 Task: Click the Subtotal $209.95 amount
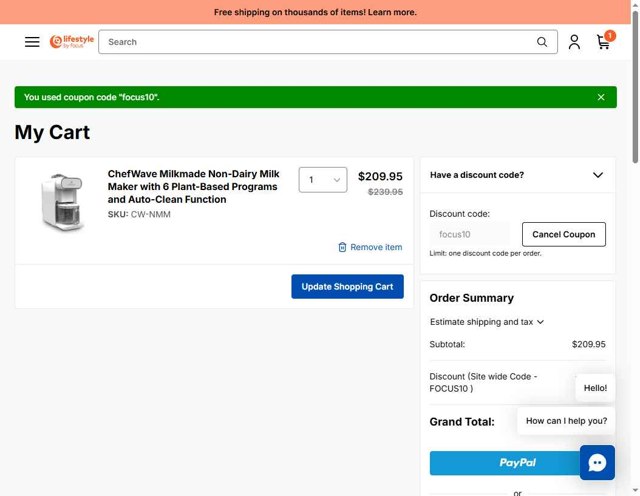(x=589, y=344)
